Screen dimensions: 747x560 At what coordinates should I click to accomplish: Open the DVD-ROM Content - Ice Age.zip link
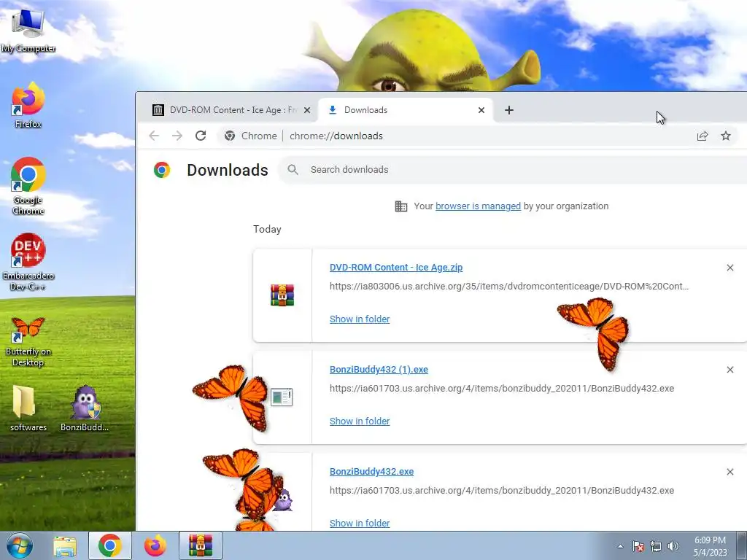(x=396, y=267)
